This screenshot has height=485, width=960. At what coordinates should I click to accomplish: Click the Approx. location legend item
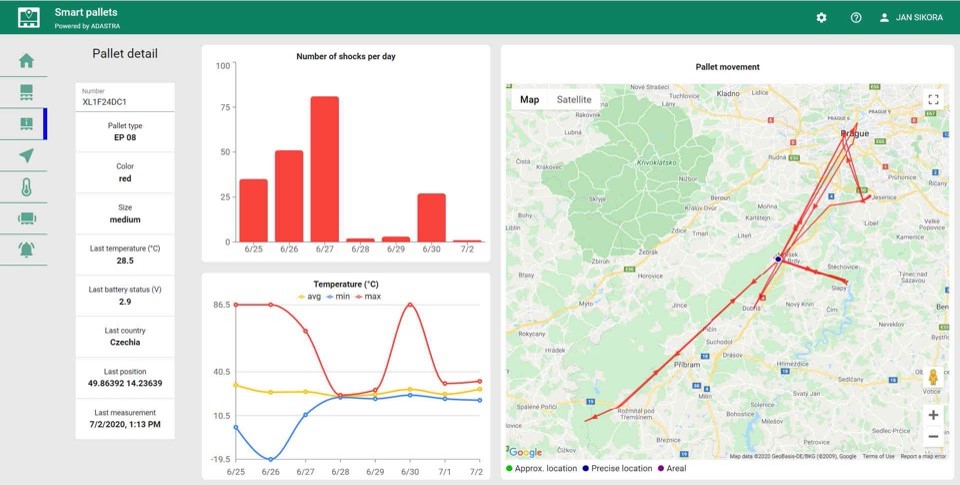point(541,468)
